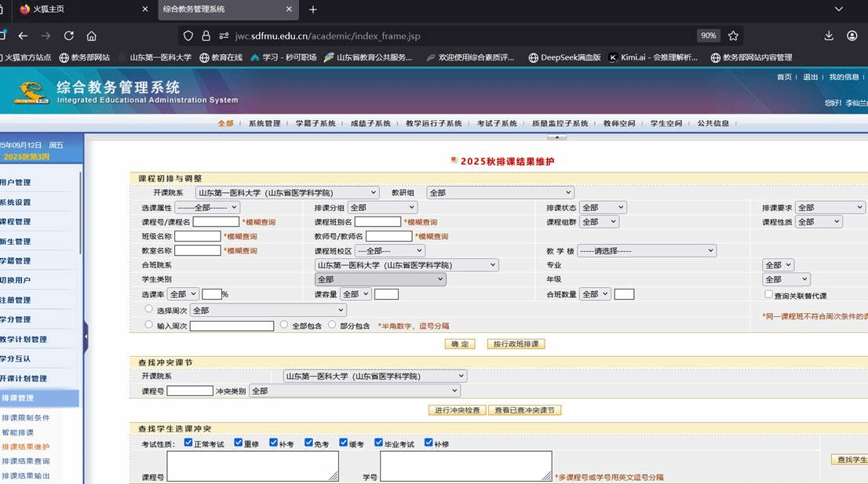Uncheck the 正常考试 checkbox
The image size is (868, 484).
pyautogui.click(x=188, y=442)
